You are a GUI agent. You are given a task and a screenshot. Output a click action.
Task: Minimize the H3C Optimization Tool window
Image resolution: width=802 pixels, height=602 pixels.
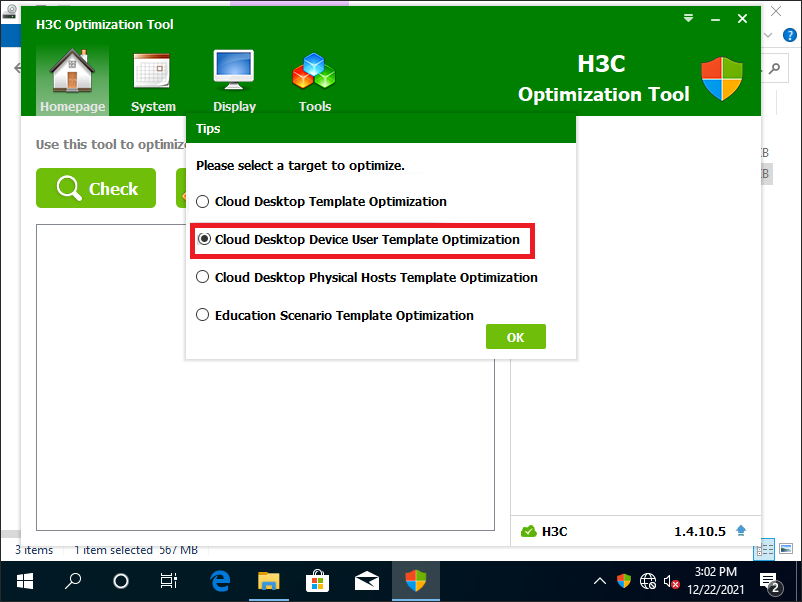715,19
